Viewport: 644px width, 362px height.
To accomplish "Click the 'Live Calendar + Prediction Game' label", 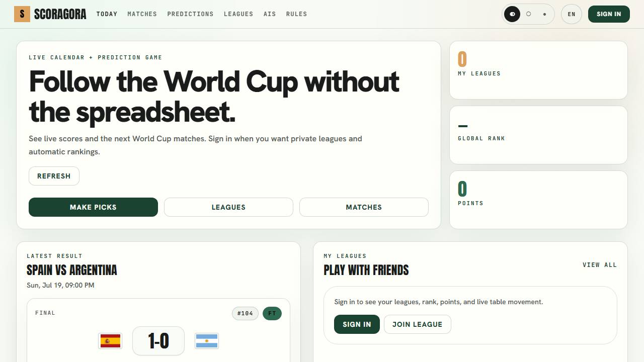I will coord(96,57).
